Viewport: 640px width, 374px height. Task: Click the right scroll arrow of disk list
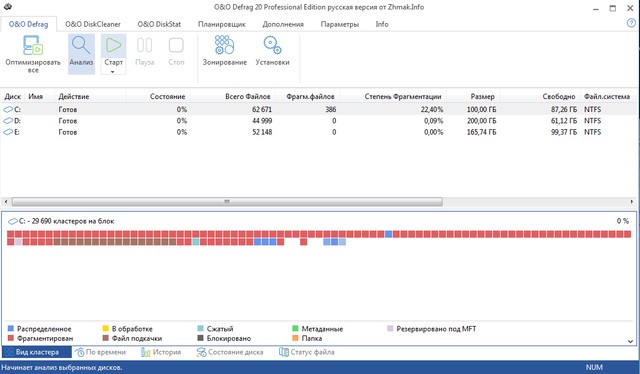click(632, 202)
